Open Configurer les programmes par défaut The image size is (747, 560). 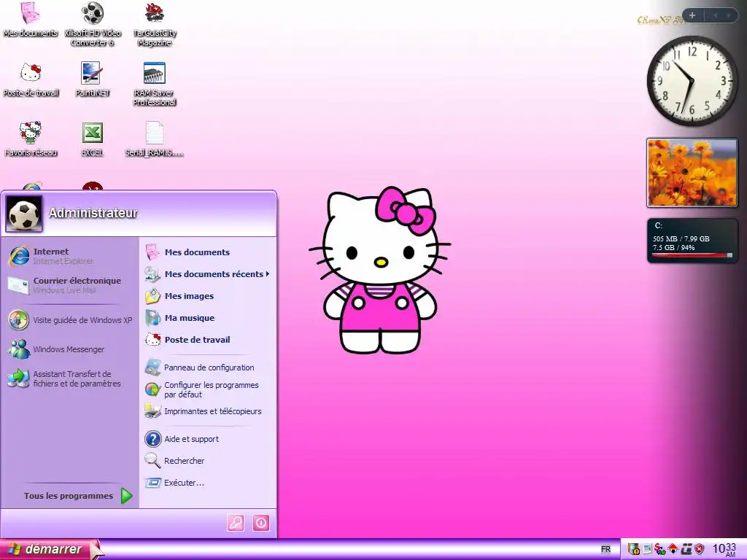pos(208,389)
